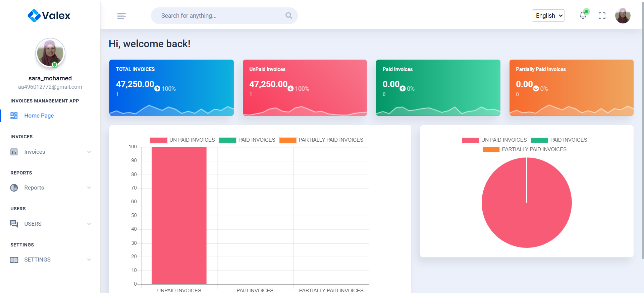Screen dimensions: 644x293
Task: Click 47,250.00 amount in Total Invoices
Action: [x=135, y=84]
